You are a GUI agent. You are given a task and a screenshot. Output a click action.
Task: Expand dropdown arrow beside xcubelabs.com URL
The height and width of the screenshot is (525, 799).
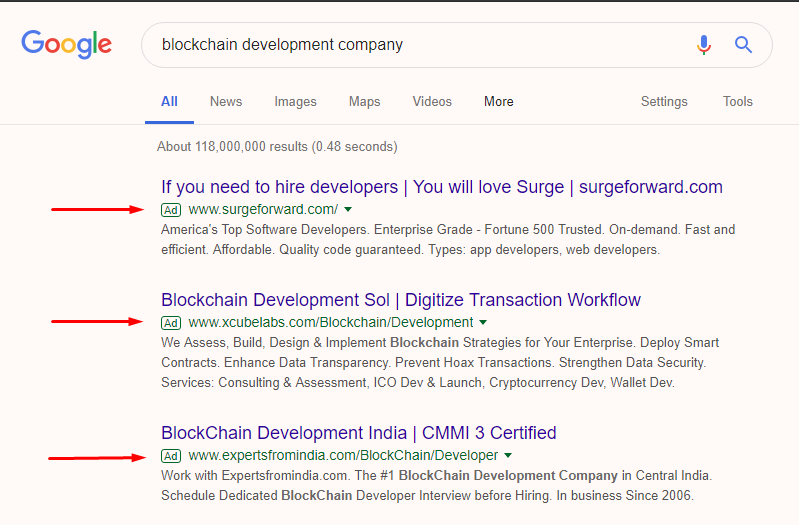(x=483, y=323)
